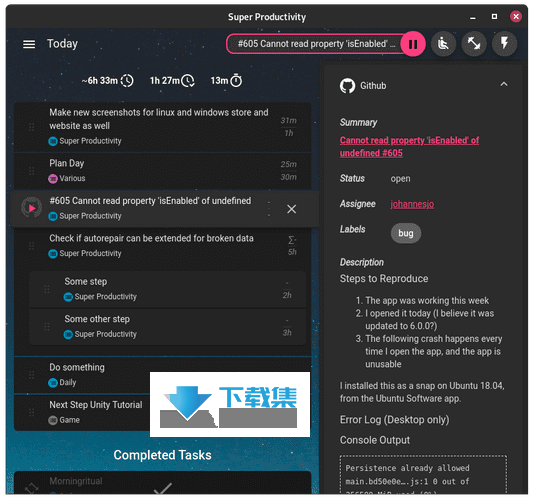Click the Completed Tasks heading
This screenshot has height=500, width=534.
(x=162, y=455)
